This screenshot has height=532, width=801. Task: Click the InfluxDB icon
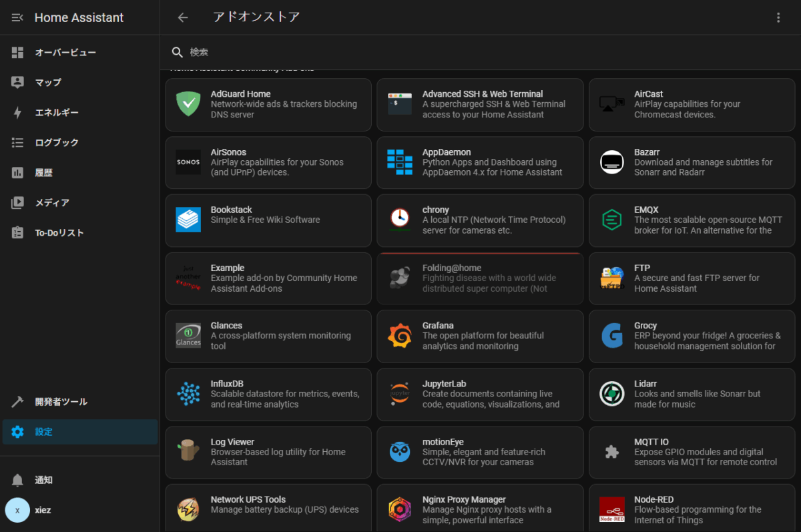click(x=188, y=394)
